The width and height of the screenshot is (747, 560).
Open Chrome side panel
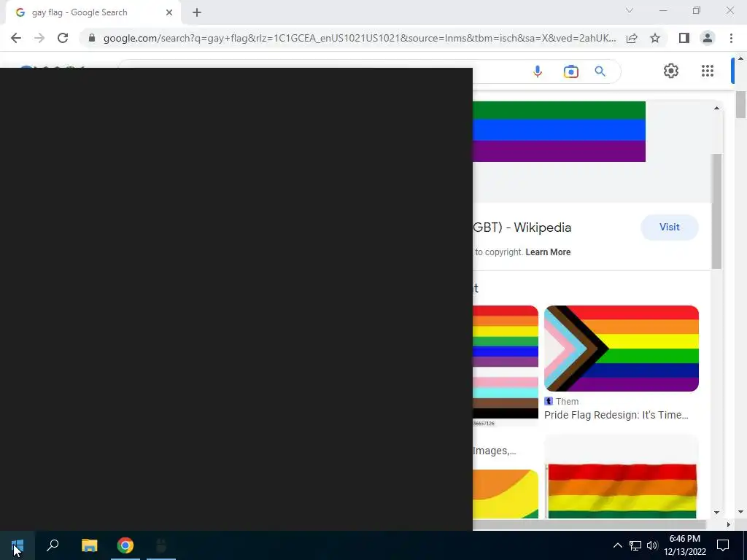tap(684, 38)
